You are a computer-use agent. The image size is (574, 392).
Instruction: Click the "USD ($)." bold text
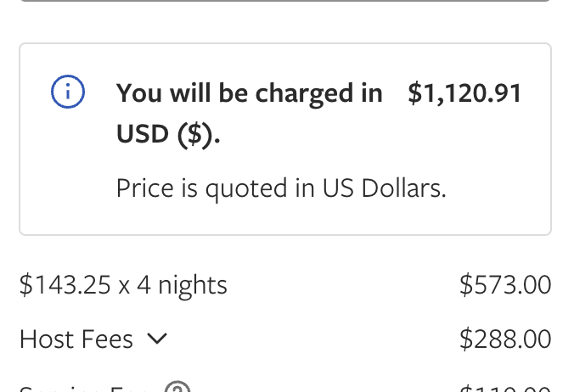(x=168, y=136)
